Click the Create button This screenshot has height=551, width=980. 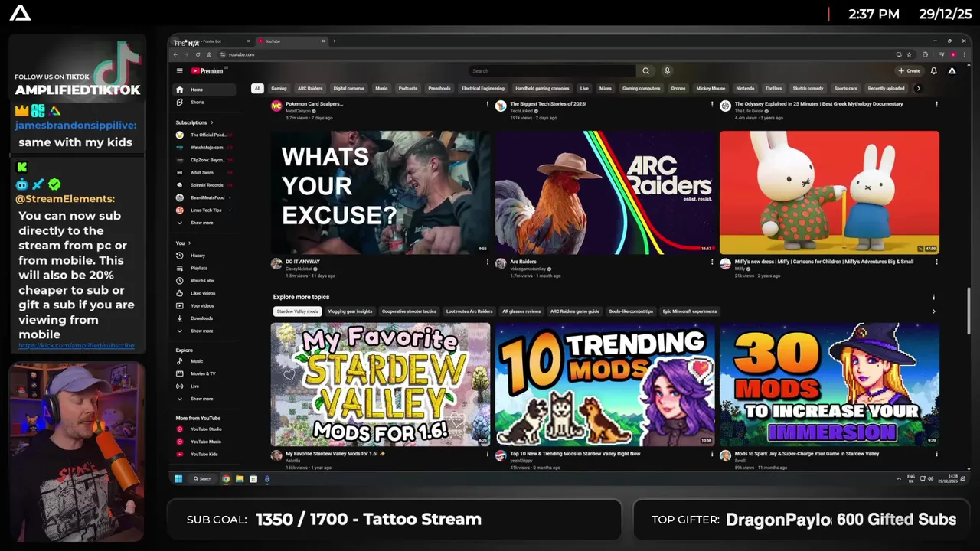(910, 71)
